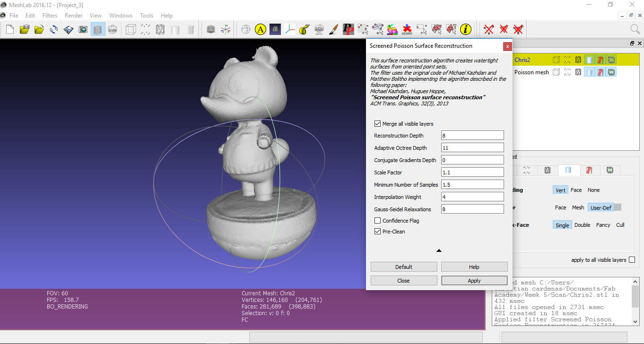Enable the Confidence Flag checkbox

pyautogui.click(x=377, y=221)
